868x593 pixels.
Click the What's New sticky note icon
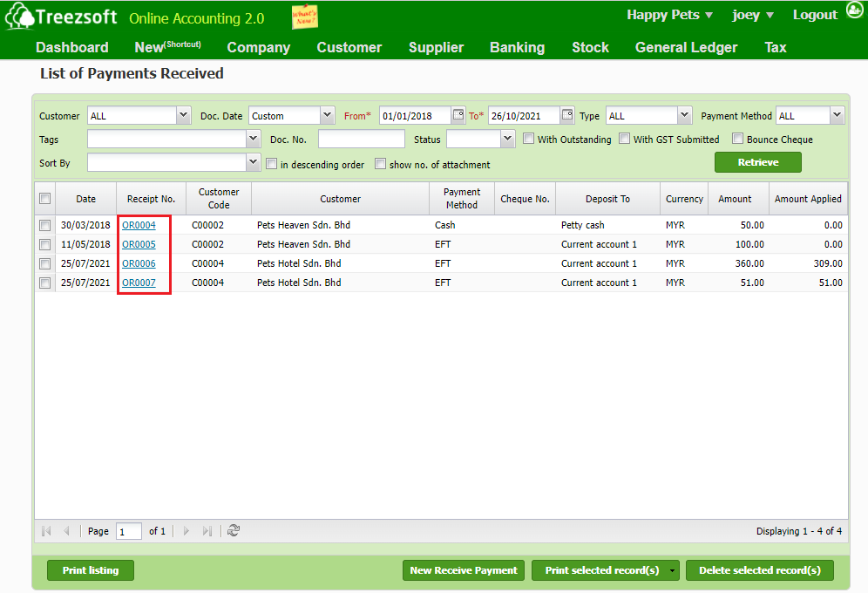click(304, 16)
